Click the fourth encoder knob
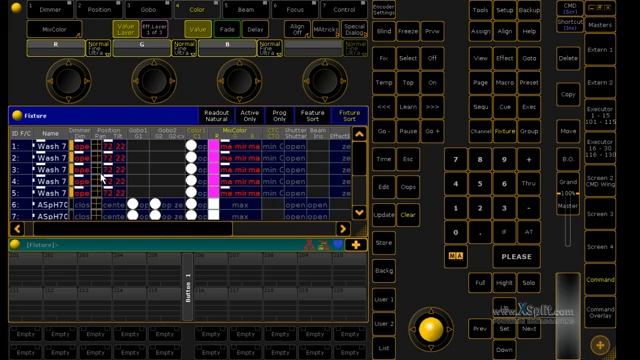The image size is (640, 360). (325, 81)
